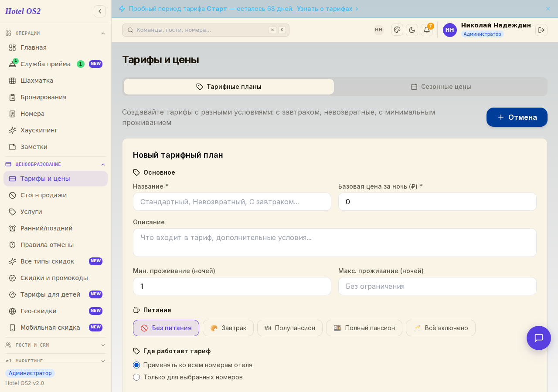Open the Услуги tag icon
The image size is (558, 392).
coord(12,212)
